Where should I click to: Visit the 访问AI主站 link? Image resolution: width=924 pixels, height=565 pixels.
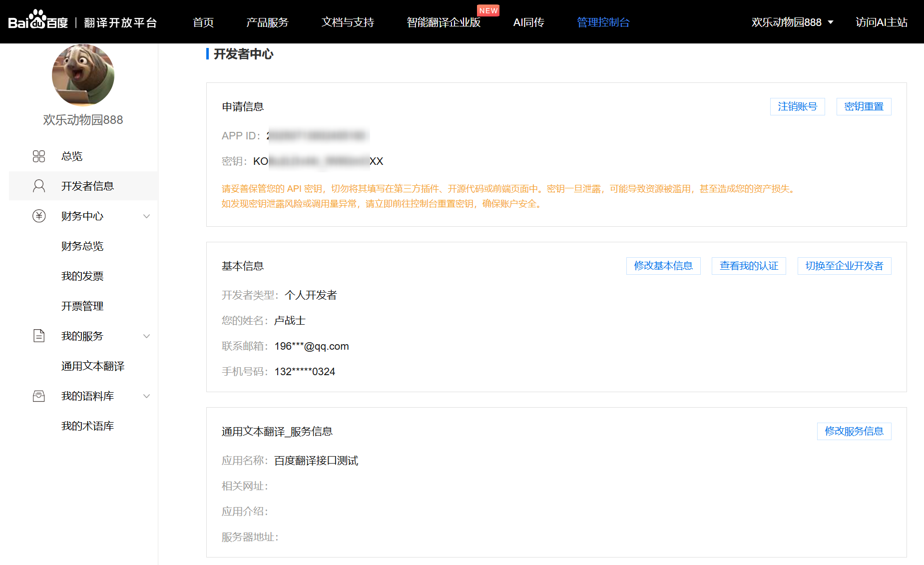point(882,22)
